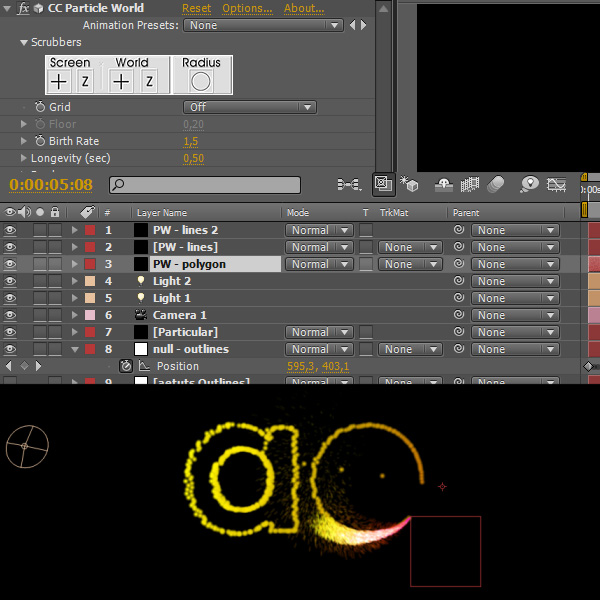600x600 pixels.
Task: Toggle visibility of Light 1
Action: coord(10,298)
